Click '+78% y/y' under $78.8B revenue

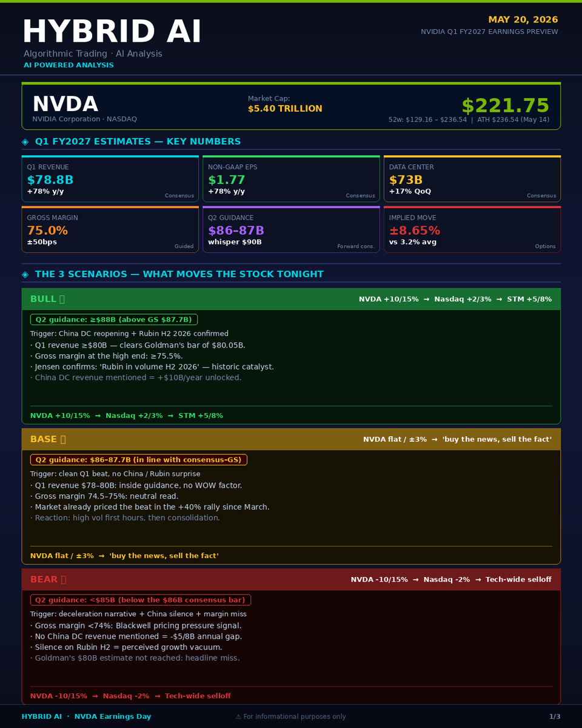(x=45, y=192)
